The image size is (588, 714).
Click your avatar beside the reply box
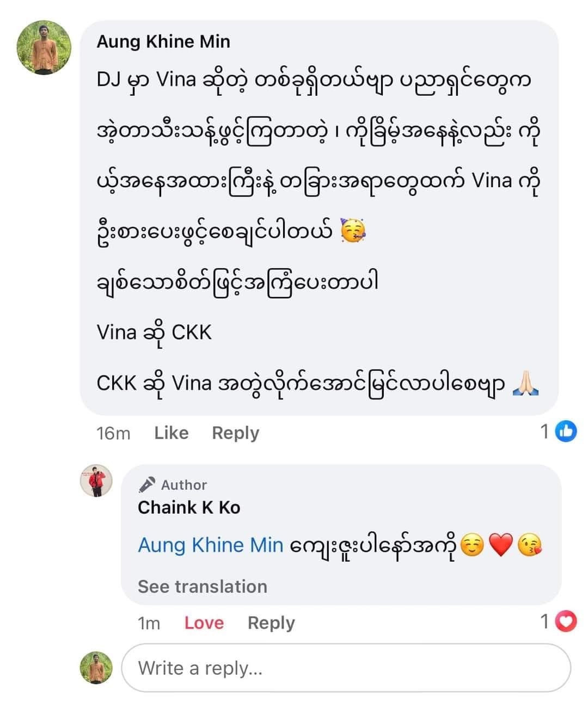click(x=96, y=668)
